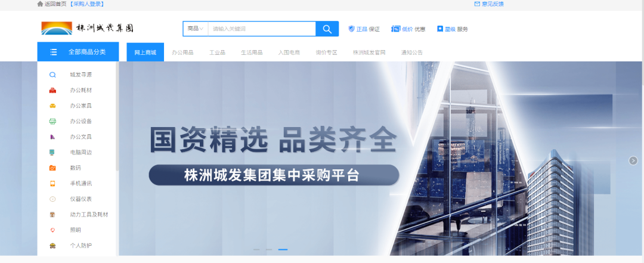
Task: Click the 办公设备 printer icon
Action: tap(52, 122)
